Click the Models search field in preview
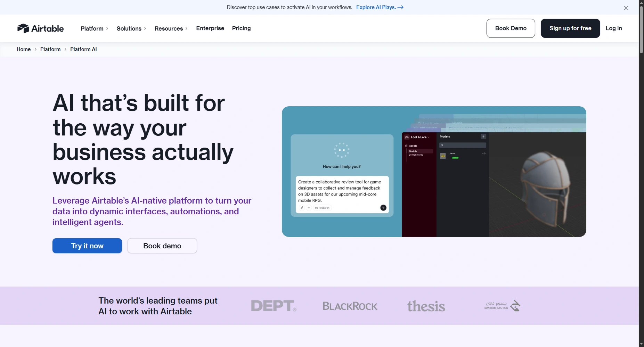Image resolution: width=644 pixels, height=347 pixels. point(463,145)
